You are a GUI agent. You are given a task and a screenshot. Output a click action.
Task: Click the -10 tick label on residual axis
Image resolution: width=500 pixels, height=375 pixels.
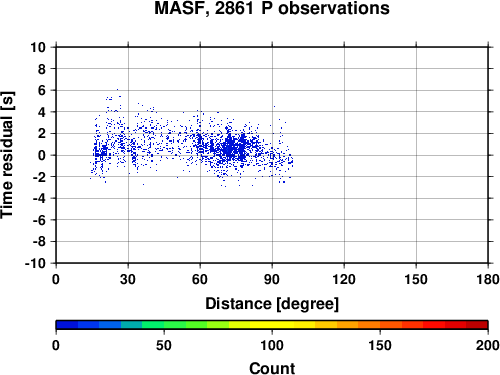[x=35, y=263]
